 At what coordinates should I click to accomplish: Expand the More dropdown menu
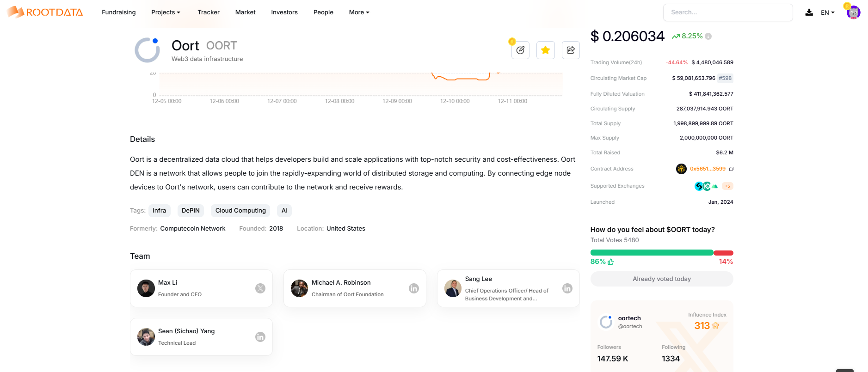(359, 12)
